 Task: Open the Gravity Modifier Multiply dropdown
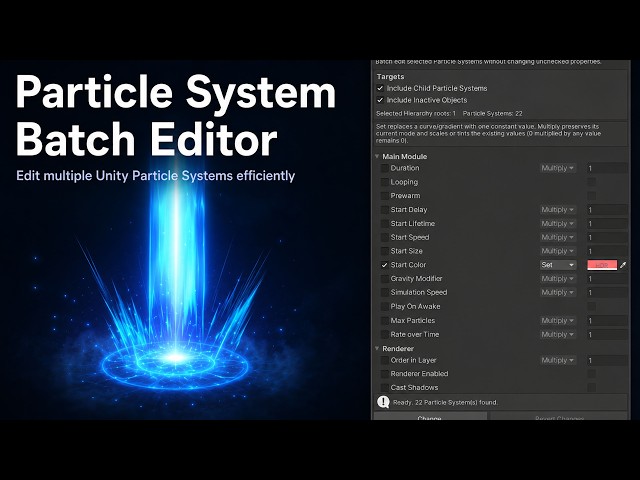558,279
